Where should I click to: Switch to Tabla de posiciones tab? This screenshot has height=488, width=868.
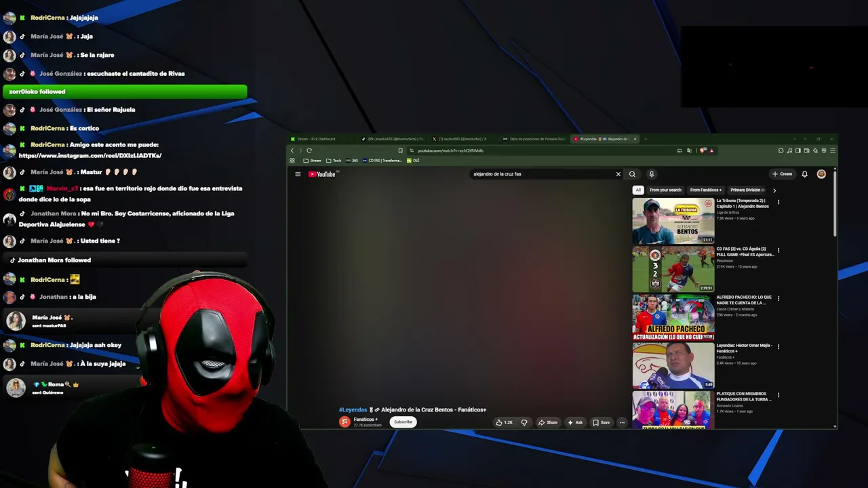(x=536, y=139)
